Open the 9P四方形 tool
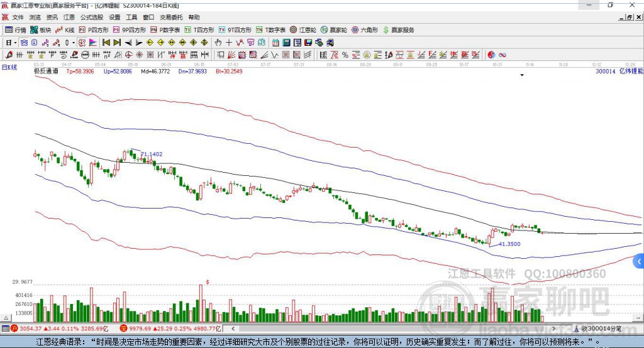The width and height of the screenshot is (644, 348). (x=130, y=30)
